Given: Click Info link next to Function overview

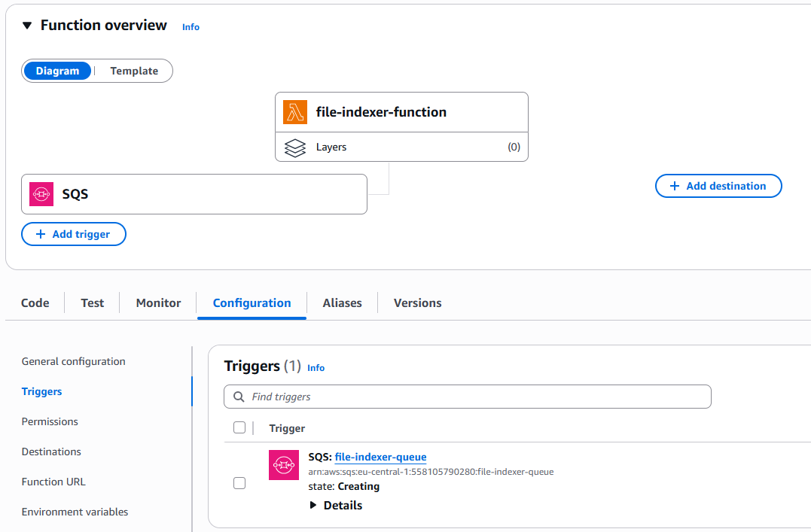Looking at the screenshot, I should click(191, 27).
